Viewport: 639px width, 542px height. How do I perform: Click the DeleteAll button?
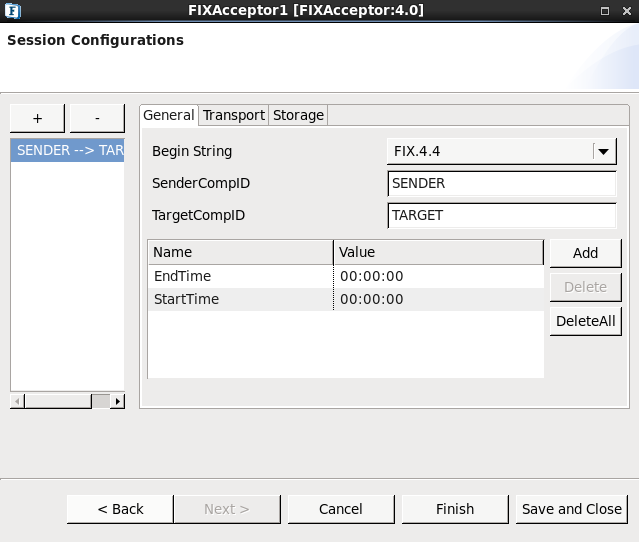(x=586, y=321)
